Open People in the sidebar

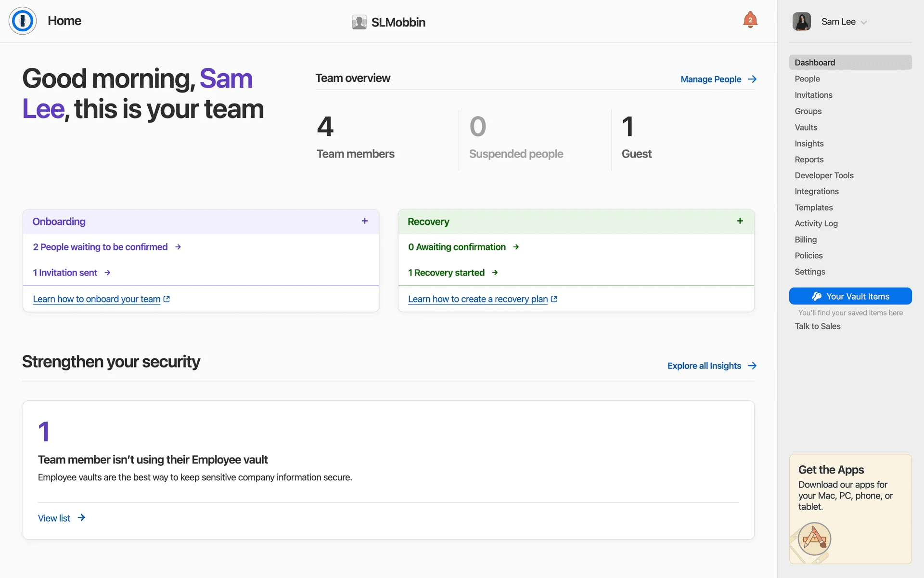(807, 79)
